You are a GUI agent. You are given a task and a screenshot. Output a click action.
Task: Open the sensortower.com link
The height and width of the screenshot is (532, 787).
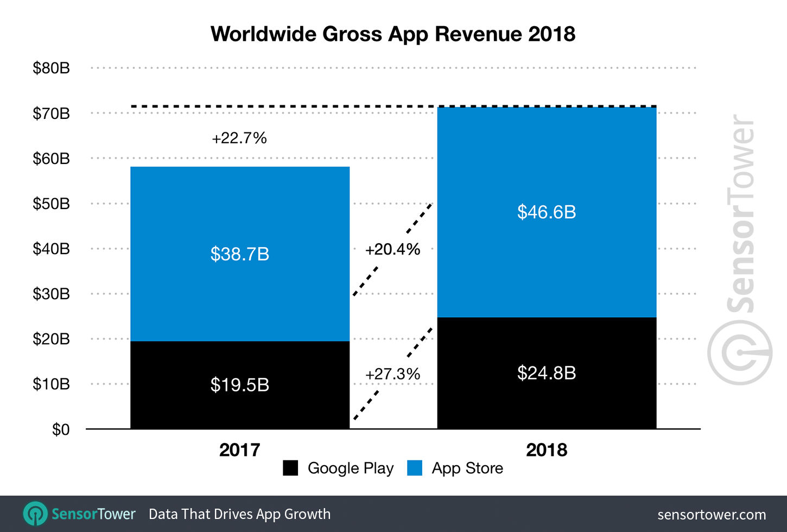[712, 514]
